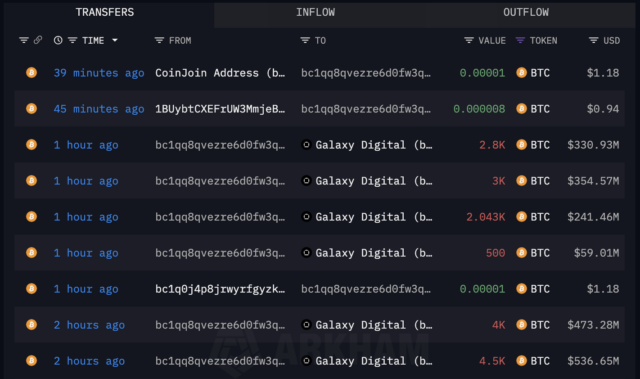Open the bc1qq8qvezre6d0fw3q… recipient in $0.94 row
Image resolution: width=640 pixels, height=379 pixels.
point(366,109)
